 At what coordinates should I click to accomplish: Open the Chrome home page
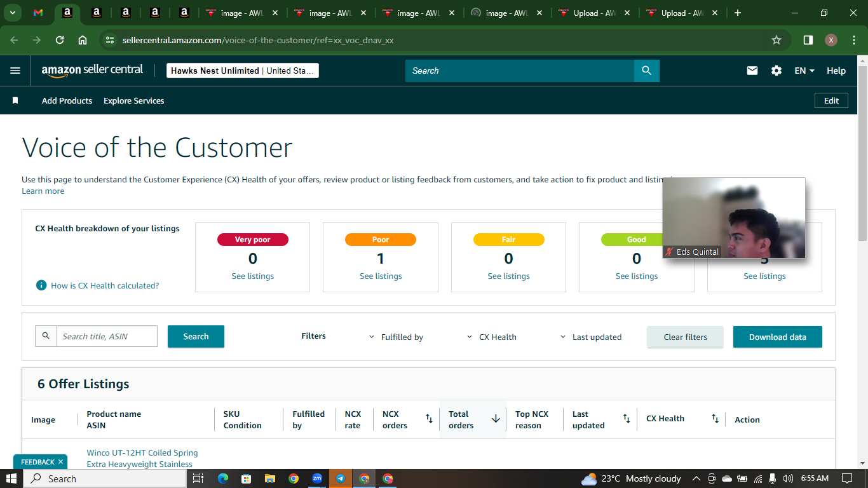pos(83,40)
